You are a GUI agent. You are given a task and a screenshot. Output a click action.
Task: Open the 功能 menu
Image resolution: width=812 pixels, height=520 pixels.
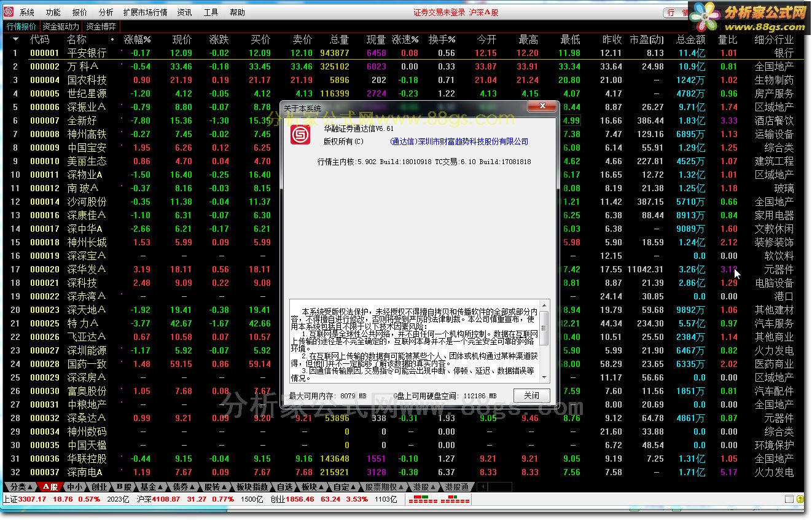click(x=53, y=12)
